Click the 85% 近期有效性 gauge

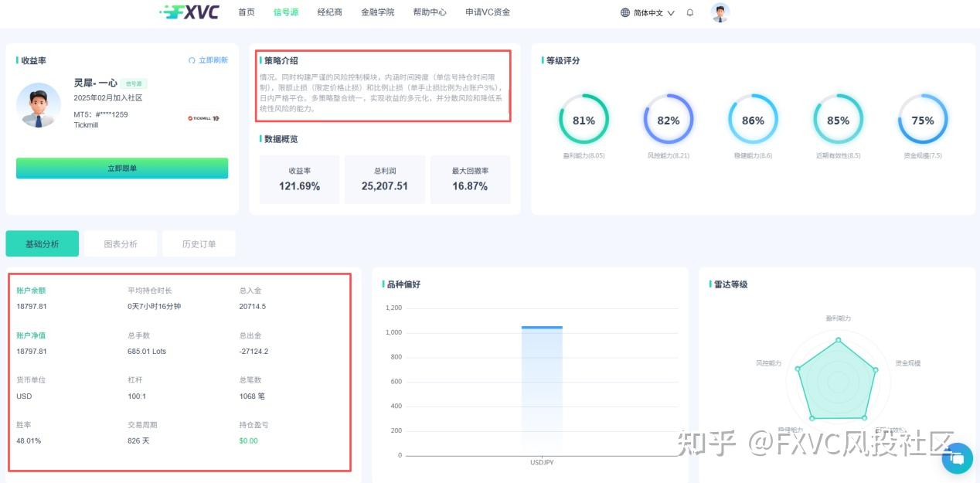click(x=838, y=120)
